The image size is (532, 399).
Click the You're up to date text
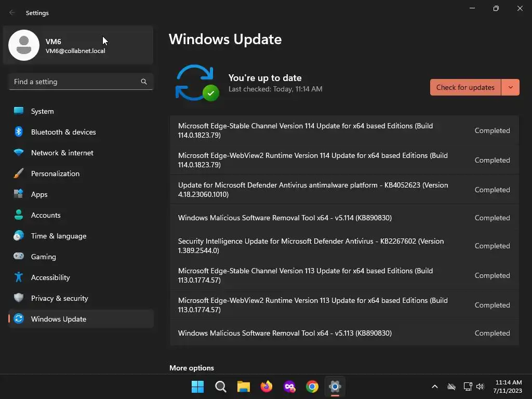coord(265,78)
